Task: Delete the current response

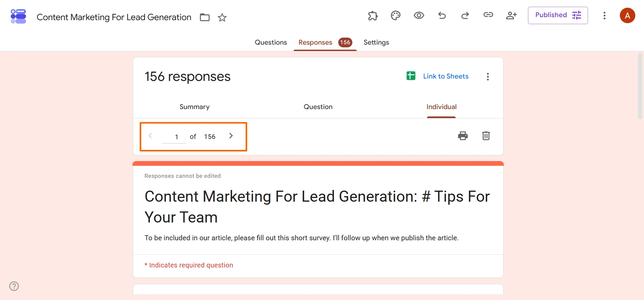Action: point(486,136)
